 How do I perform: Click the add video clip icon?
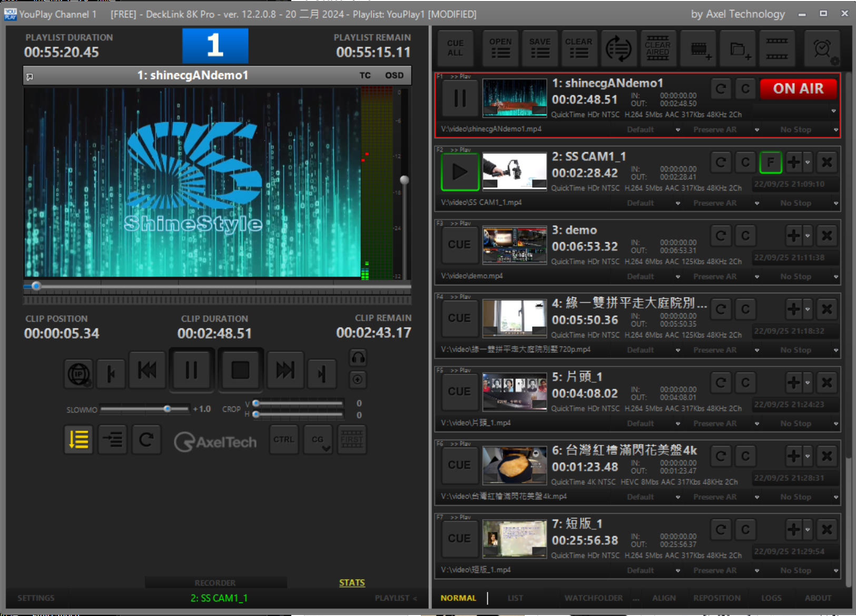pyautogui.click(x=700, y=49)
